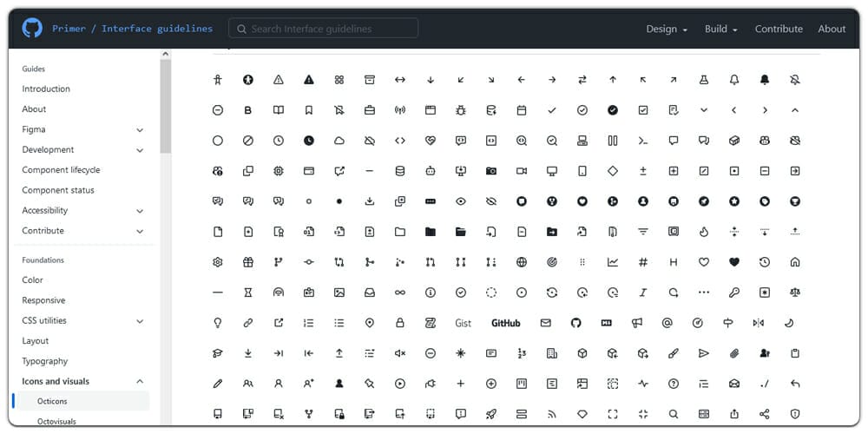This screenshot has height=434, width=868.
Task: Click the balance scales (law) icon
Action: click(795, 293)
